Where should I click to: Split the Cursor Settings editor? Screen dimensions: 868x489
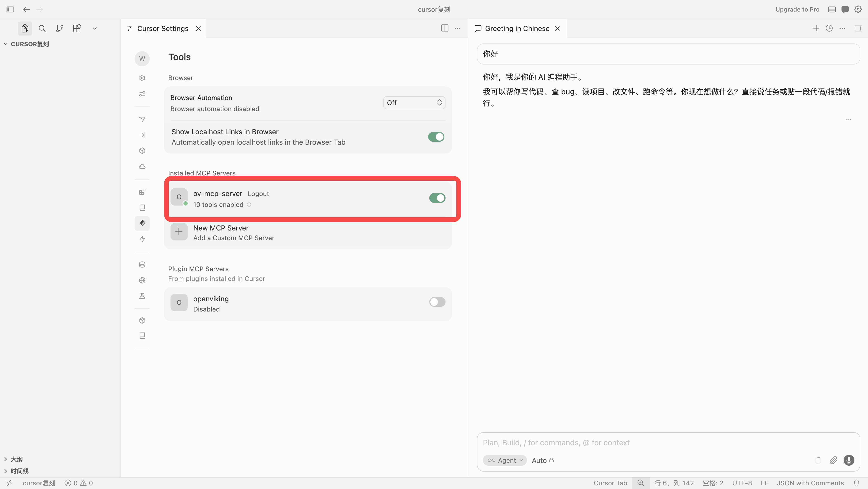[x=445, y=28]
